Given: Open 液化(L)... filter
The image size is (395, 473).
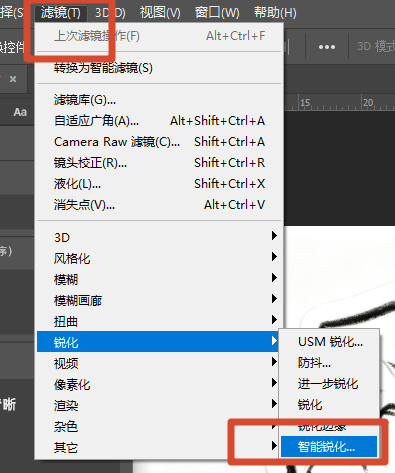Looking at the screenshot, I should point(159,184).
